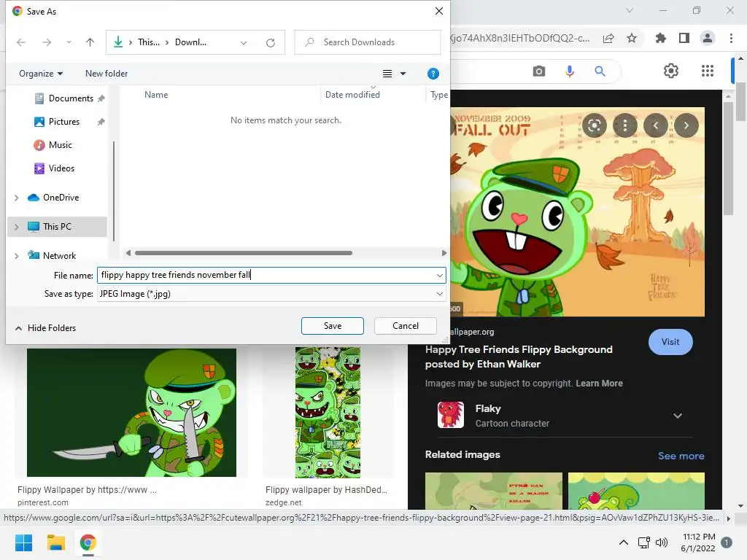Click the Search Downloads field
The height and width of the screenshot is (560, 747).
368,42
